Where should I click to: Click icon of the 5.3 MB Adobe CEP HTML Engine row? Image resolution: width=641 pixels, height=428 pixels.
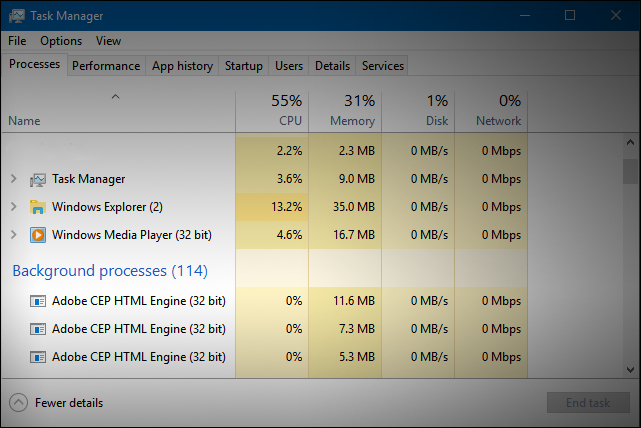tap(38, 357)
